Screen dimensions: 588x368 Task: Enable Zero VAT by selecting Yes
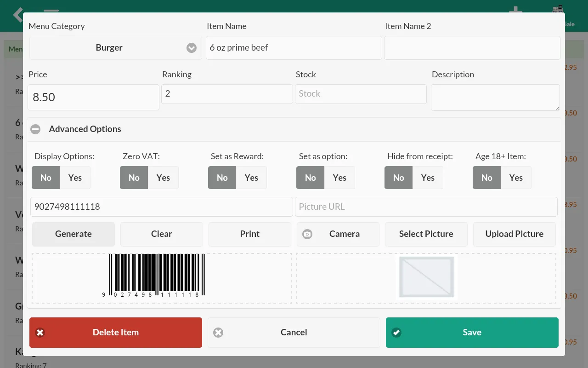click(163, 178)
